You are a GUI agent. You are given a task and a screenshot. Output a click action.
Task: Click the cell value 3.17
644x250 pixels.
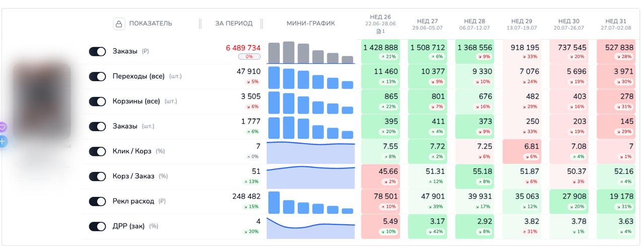(438, 221)
